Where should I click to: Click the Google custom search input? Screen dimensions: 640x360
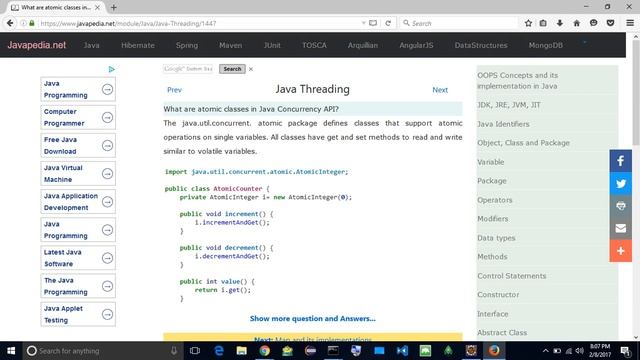(188, 69)
